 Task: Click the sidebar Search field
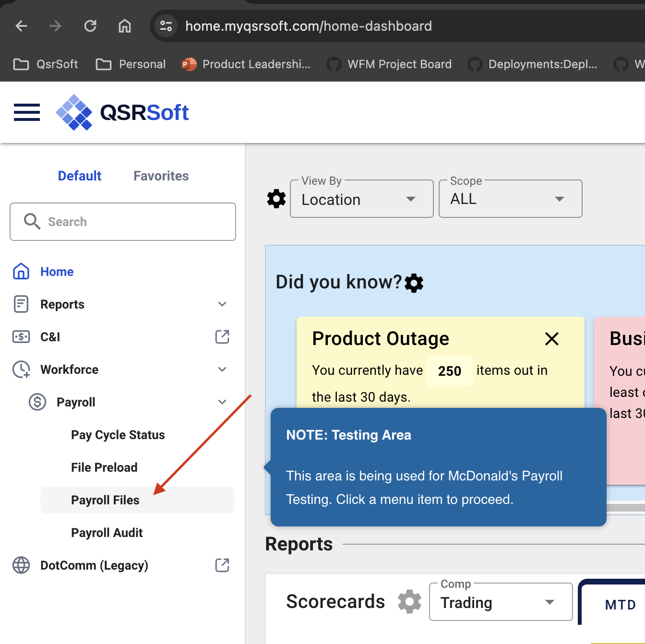[x=123, y=222]
